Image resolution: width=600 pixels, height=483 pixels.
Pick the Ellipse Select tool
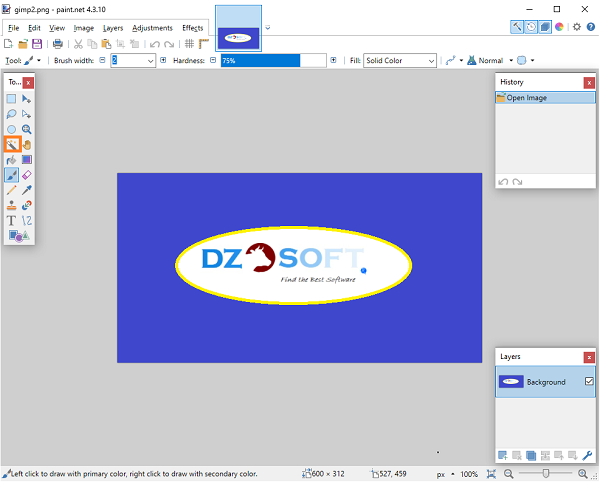point(11,129)
